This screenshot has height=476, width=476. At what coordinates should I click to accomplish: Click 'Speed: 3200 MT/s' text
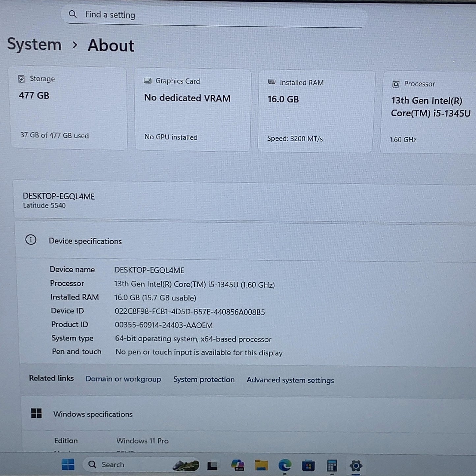click(295, 139)
